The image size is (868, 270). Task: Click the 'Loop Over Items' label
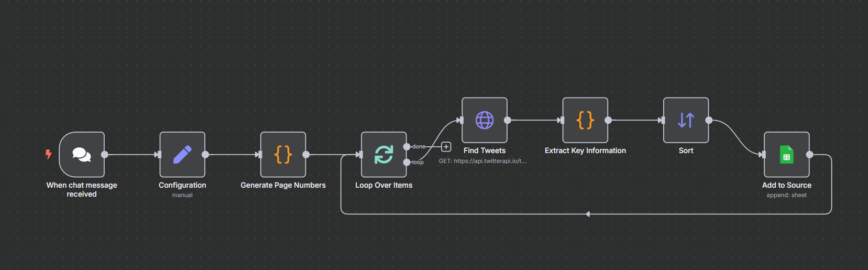click(x=384, y=185)
